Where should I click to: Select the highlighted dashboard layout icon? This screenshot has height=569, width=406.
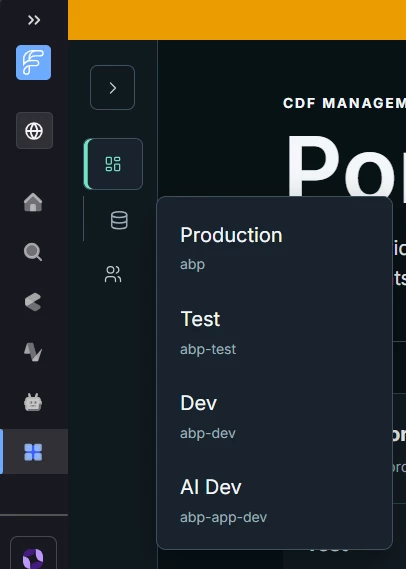pos(113,164)
